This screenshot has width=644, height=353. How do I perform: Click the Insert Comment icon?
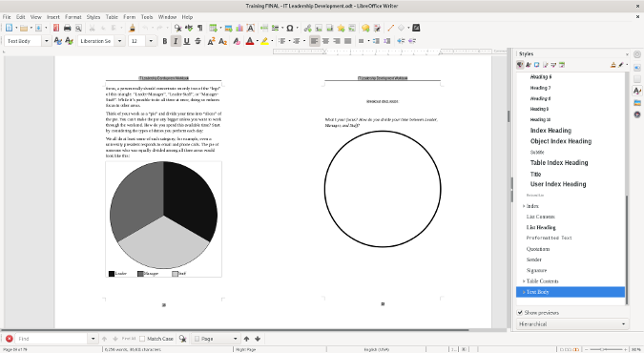[365, 28]
